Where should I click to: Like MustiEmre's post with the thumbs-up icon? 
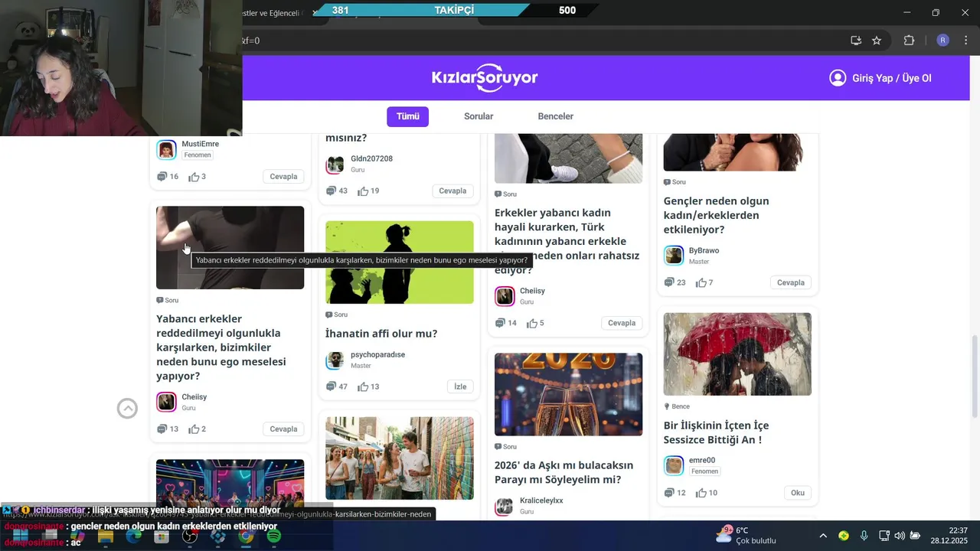point(194,177)
